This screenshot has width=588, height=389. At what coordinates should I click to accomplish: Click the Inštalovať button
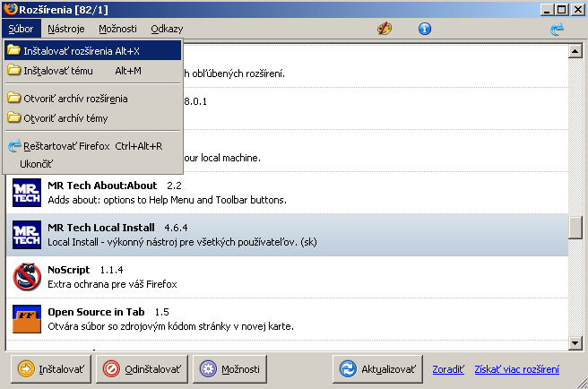51,369
